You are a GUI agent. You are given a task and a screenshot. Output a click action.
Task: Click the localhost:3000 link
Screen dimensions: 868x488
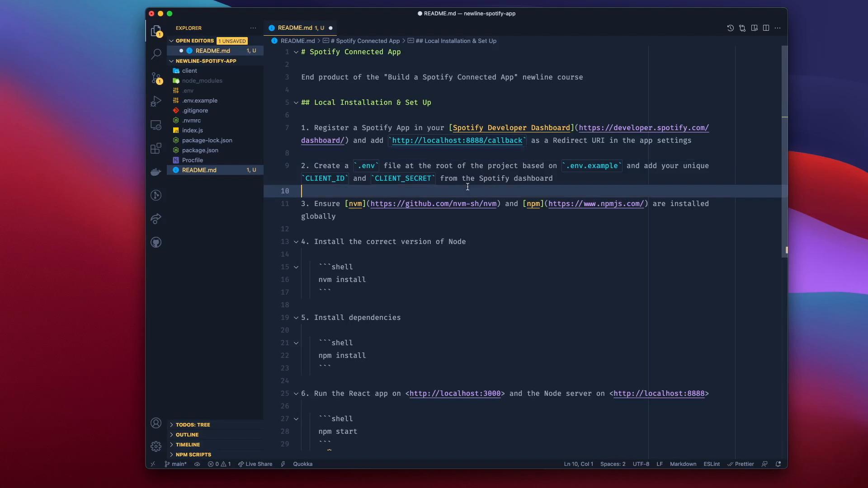(455, 394)
